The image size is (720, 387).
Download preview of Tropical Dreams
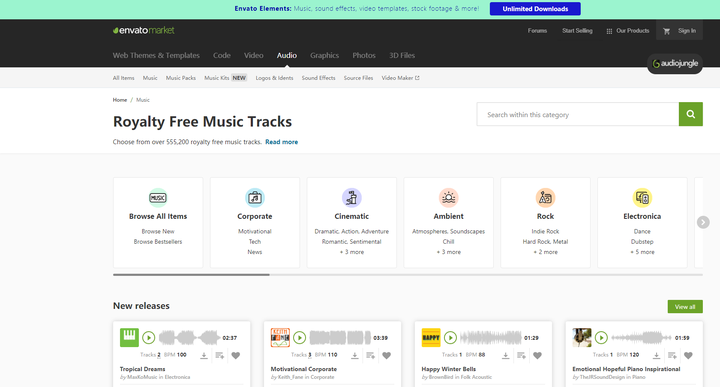point(204,355)
